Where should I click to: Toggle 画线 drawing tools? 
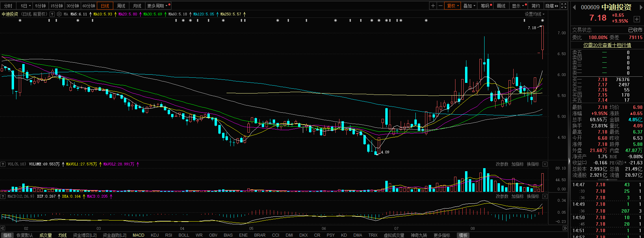pyautogui.click(x=501, y=6)
